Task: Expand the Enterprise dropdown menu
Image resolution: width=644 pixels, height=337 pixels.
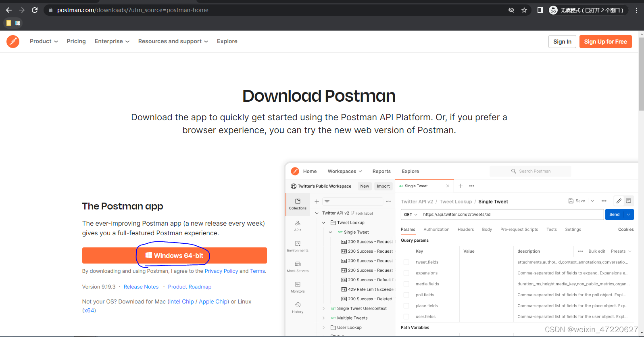Action: (112, 41)
